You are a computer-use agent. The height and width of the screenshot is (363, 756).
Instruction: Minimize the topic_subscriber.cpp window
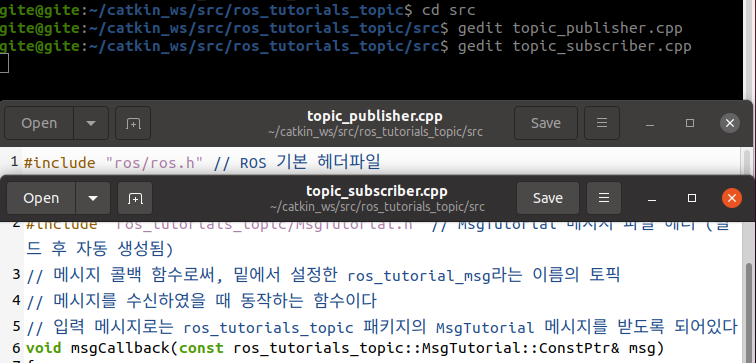pyautogui.click(x=652, y=198)
